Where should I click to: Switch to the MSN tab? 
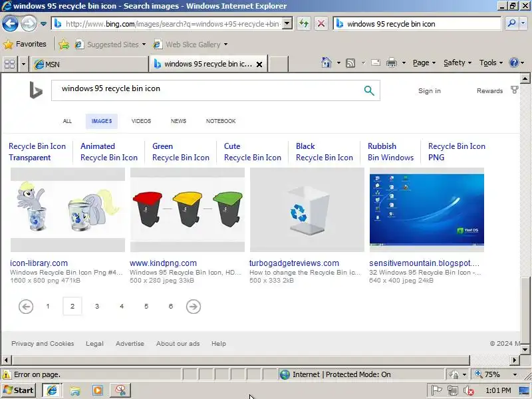click(90, 64)
